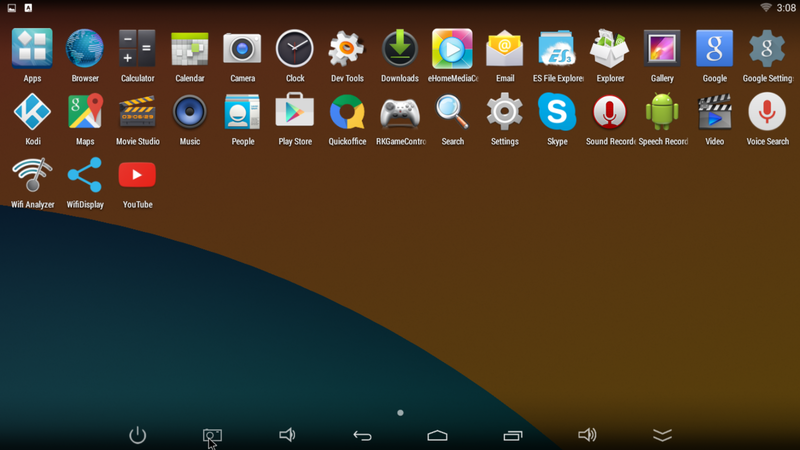
Task: Open the Explorer app
Action: tap(610, 49)
